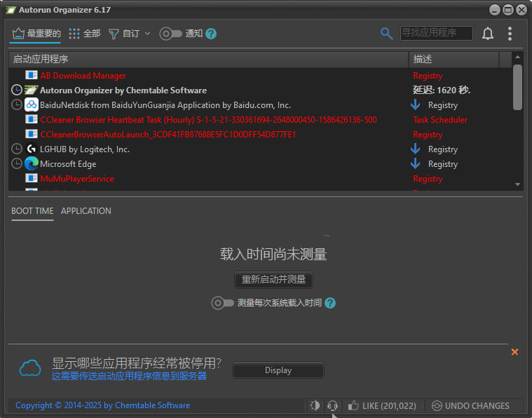Viewport: 532px width, 418px height.
Task: Open the three-dot more options menu
Action: 510,34
